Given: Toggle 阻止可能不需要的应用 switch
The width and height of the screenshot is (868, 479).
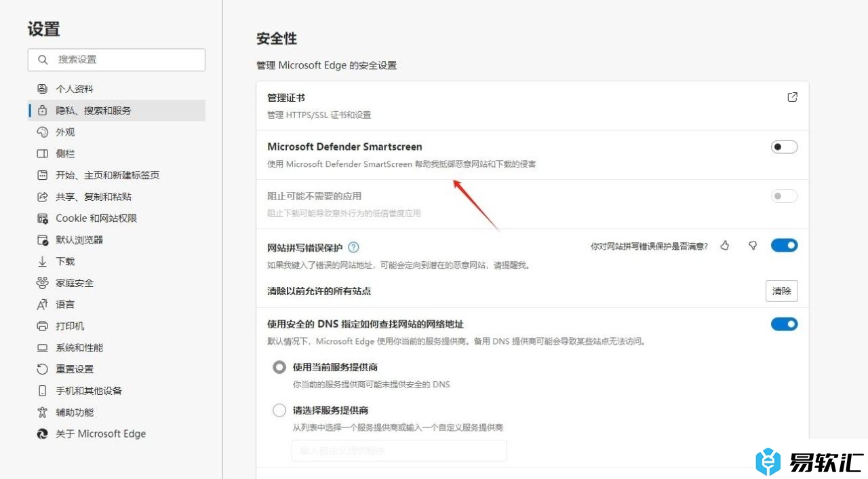Looking at the screenshot, I should (x=784, y=196).
